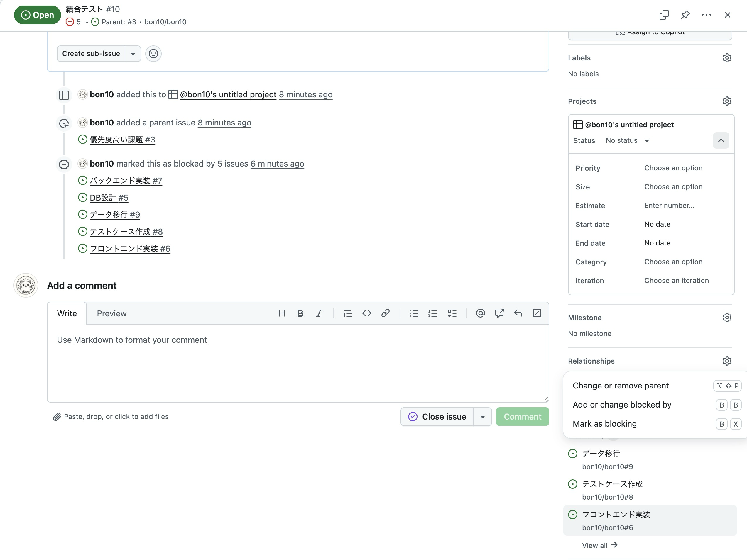The width and height of the screenshot is (747, 560).
Task: Collapse the project fields chevron
Action: [721, 140]
